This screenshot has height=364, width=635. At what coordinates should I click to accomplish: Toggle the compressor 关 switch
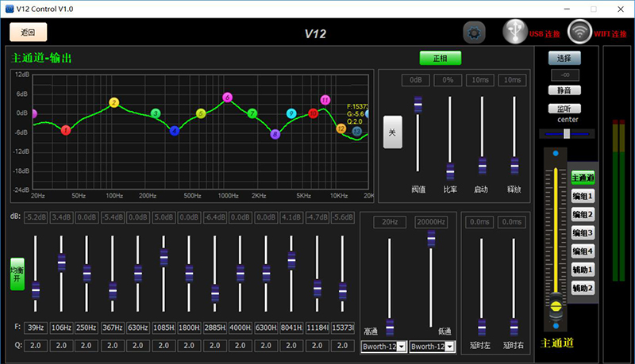391,132
